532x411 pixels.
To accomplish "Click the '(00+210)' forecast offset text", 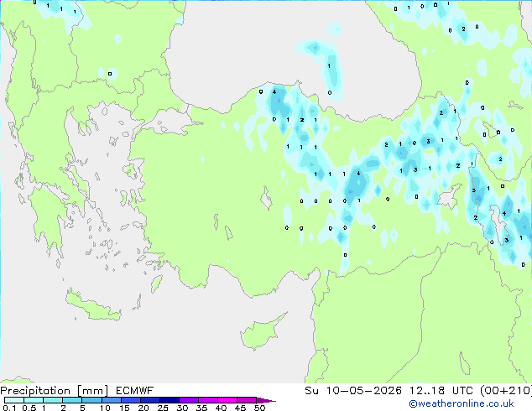I will pos(506,391).
